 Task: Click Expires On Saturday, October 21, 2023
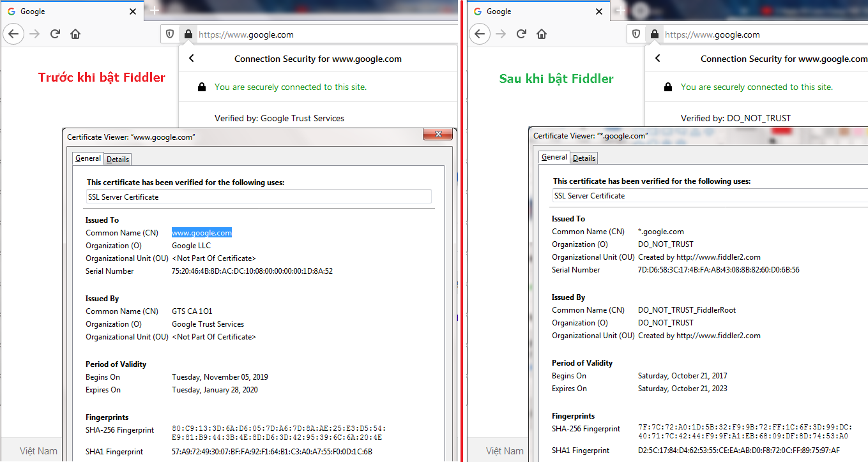(x=682, y=389)
